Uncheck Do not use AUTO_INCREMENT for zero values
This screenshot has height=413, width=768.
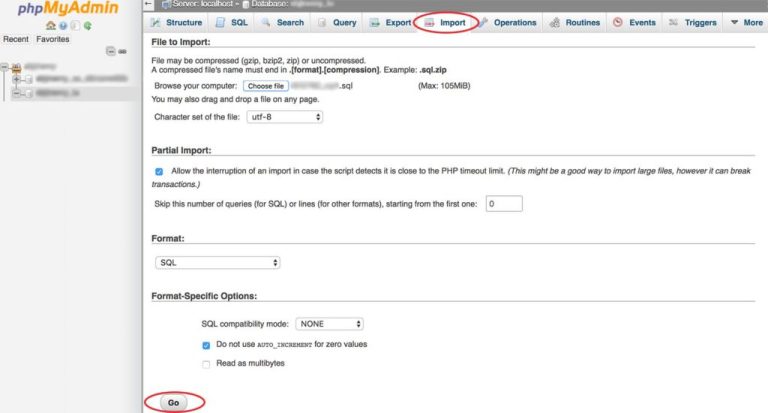coord(206,344)
